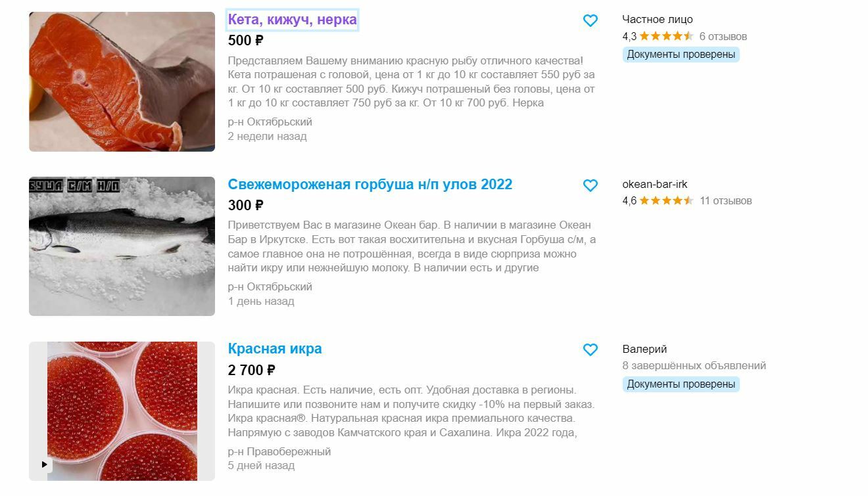View the salmon steak photo thumbnail
This screenshot has width=868, height=496.
click(x=122, y=81)
